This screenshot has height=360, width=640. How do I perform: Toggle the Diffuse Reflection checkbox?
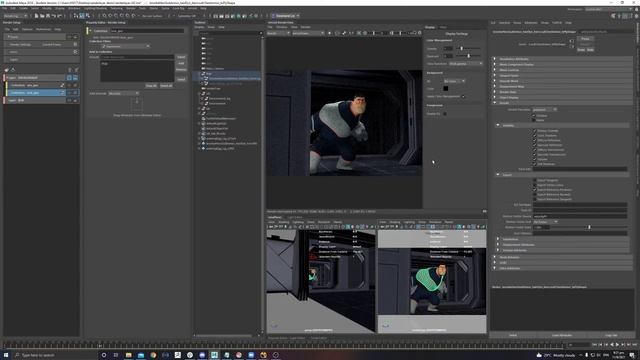[x=534, y=140]
